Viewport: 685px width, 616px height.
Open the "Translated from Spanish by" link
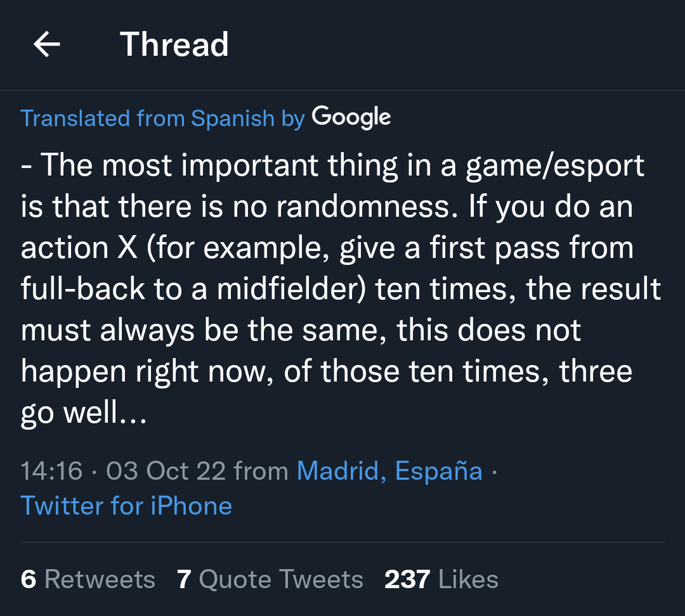163,119
